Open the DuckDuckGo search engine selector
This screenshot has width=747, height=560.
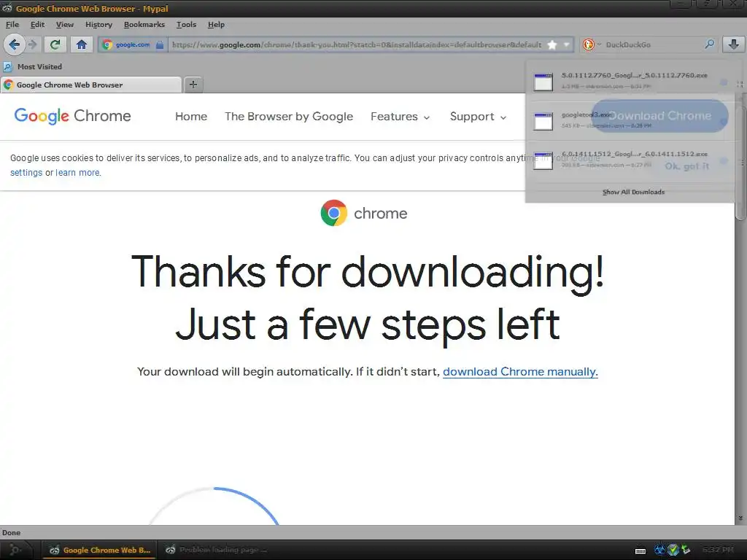(591, 44)
